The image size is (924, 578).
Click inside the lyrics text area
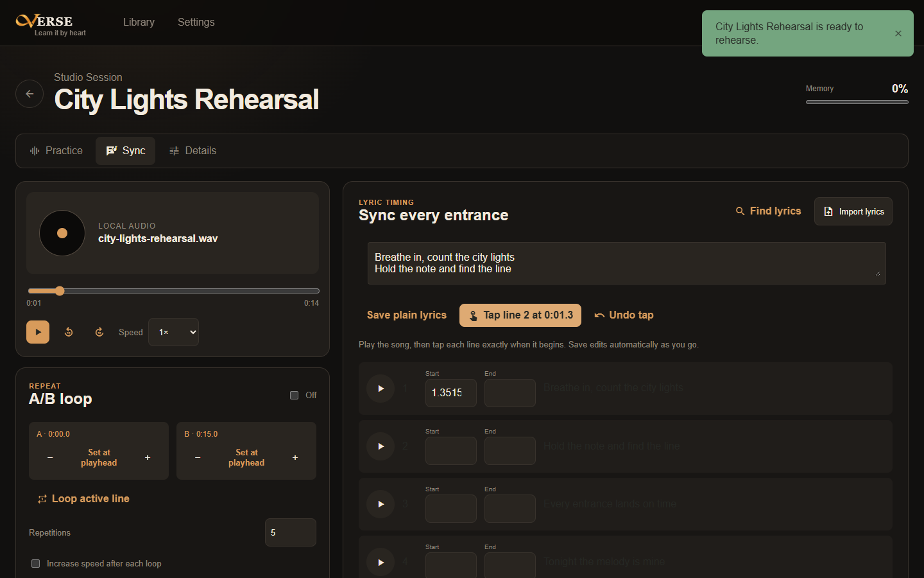click(627, 263)
